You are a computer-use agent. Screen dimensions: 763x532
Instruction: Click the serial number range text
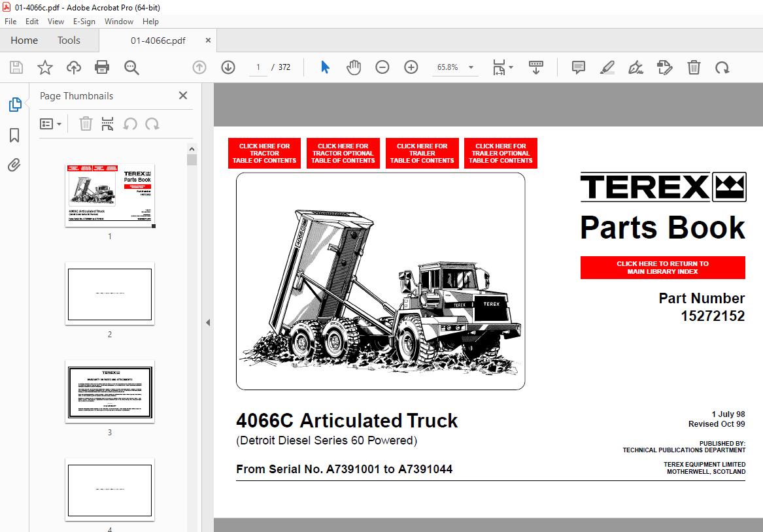(x=345, y=469)
